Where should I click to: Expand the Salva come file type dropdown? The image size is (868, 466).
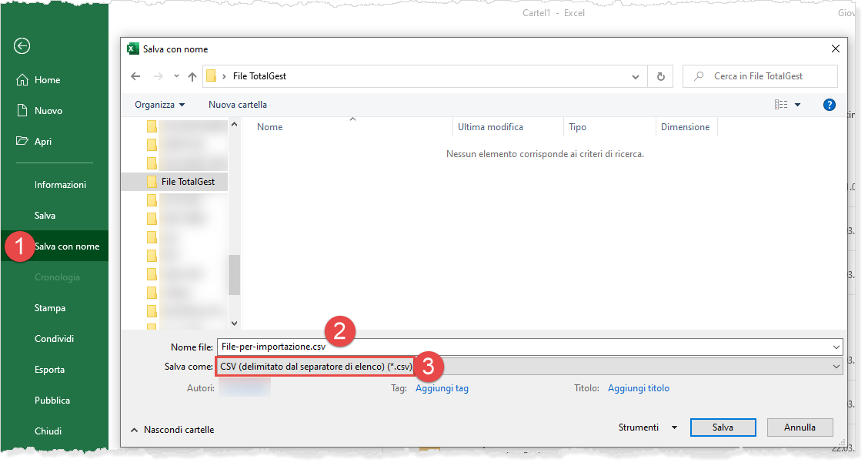pyautogui.click(x=836, y=367)
